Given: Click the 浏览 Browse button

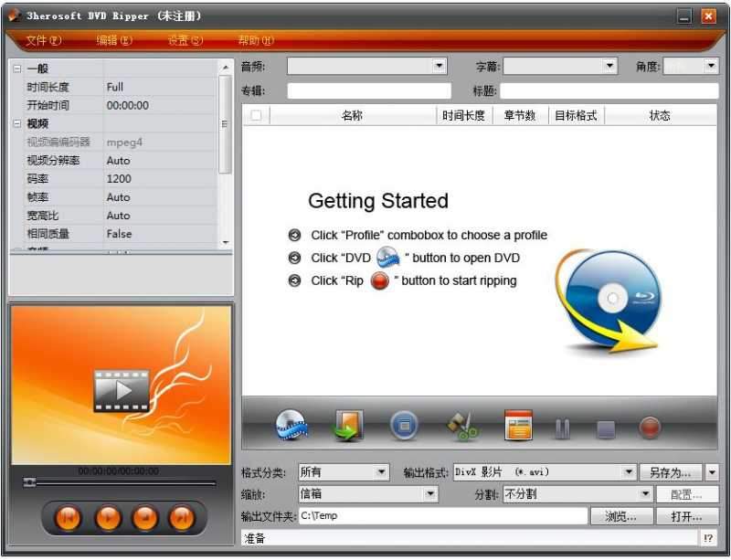Looking at the screenshot, I should point(621,516).
